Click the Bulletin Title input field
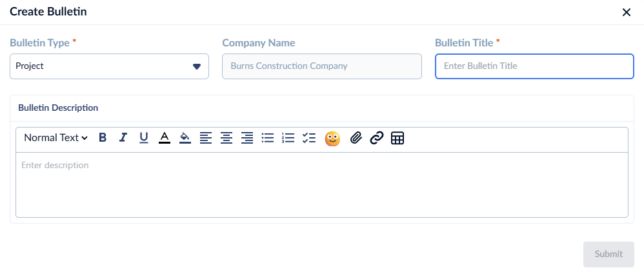The image size is (644, 277). point(534,66)
